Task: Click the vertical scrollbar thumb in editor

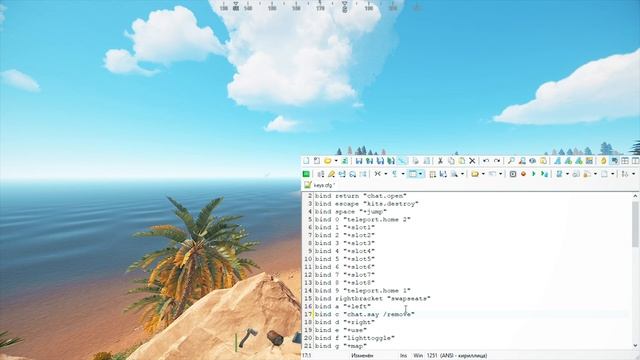Action: pyautogui.click(x=635, y=224)
